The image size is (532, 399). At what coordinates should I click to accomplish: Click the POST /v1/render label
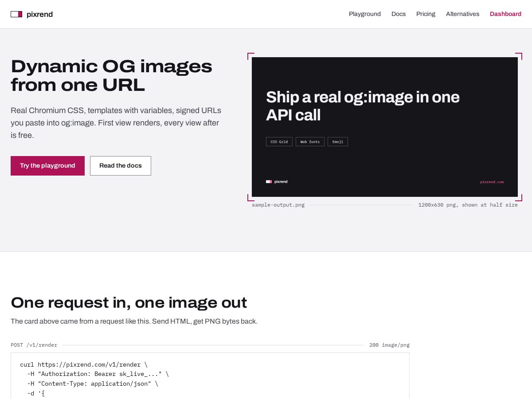[x=34, y=345]
